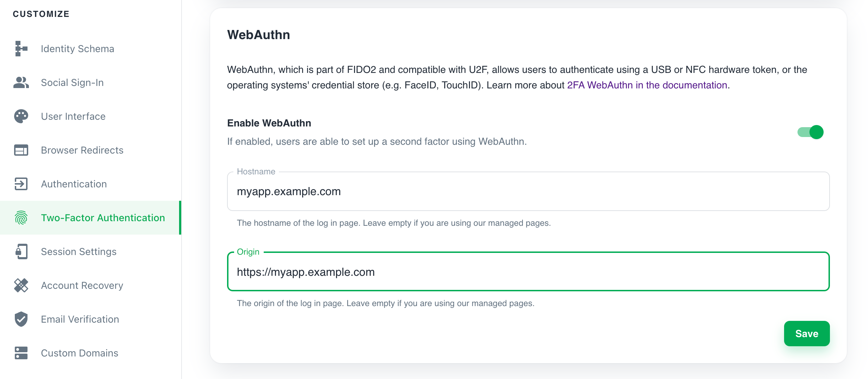Click into the Hostname input field
The image size is (868, 379).
click(x=528, y=191)
